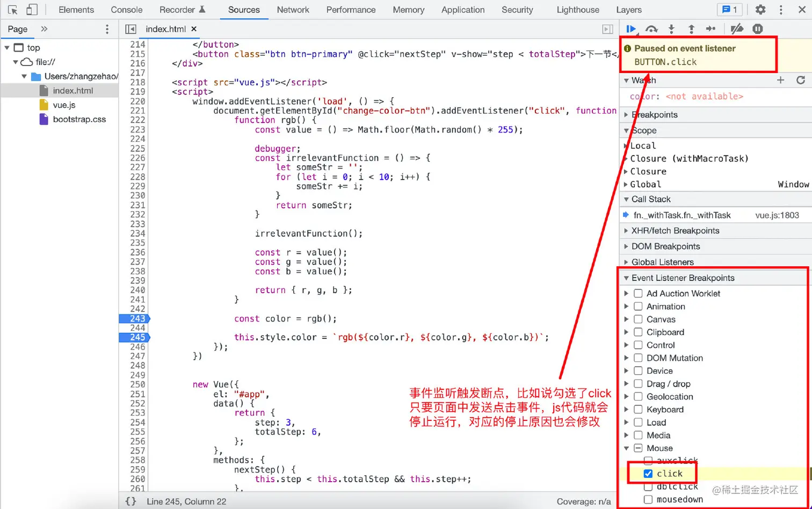Step into next function call

(671, 29)
